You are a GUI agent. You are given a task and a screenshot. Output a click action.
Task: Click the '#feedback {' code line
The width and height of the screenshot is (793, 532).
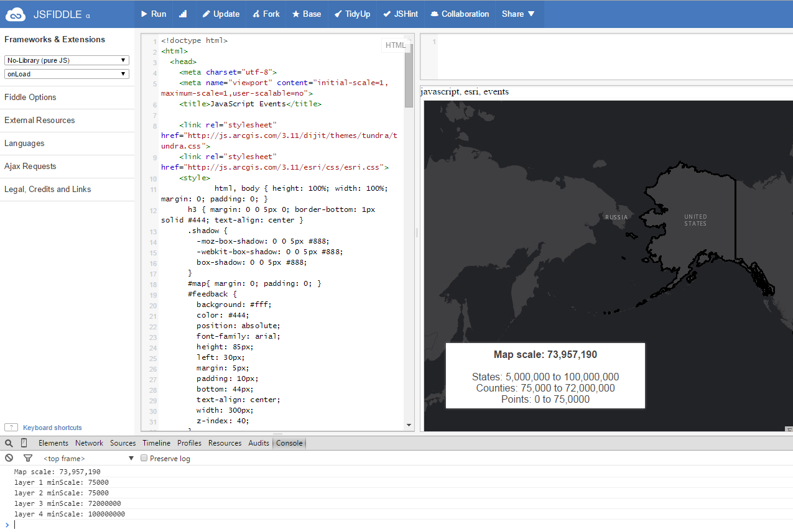click(212, 294)
